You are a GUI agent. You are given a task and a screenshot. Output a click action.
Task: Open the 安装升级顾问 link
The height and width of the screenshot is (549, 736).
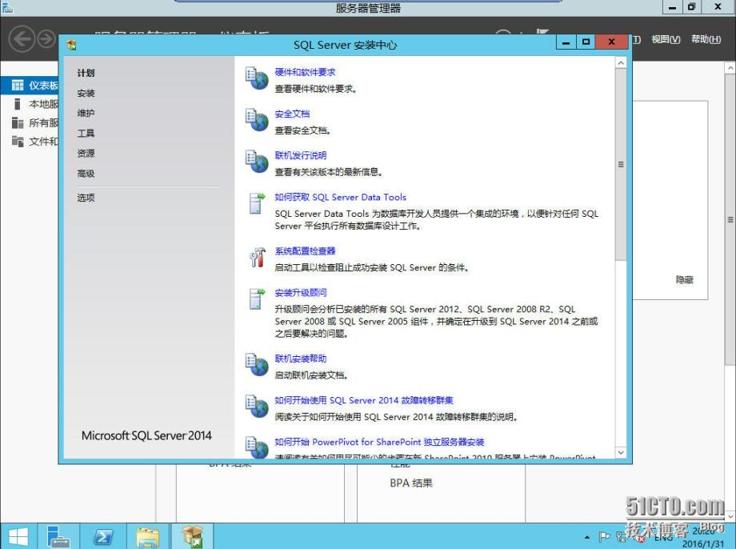pos(300,293)
